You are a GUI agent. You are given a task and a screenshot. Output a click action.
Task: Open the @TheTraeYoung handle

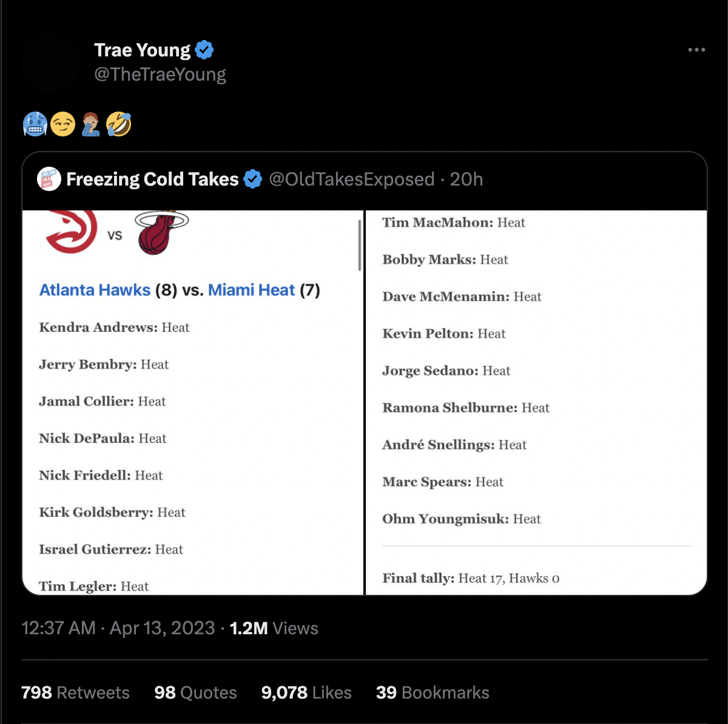click(160, 74)
